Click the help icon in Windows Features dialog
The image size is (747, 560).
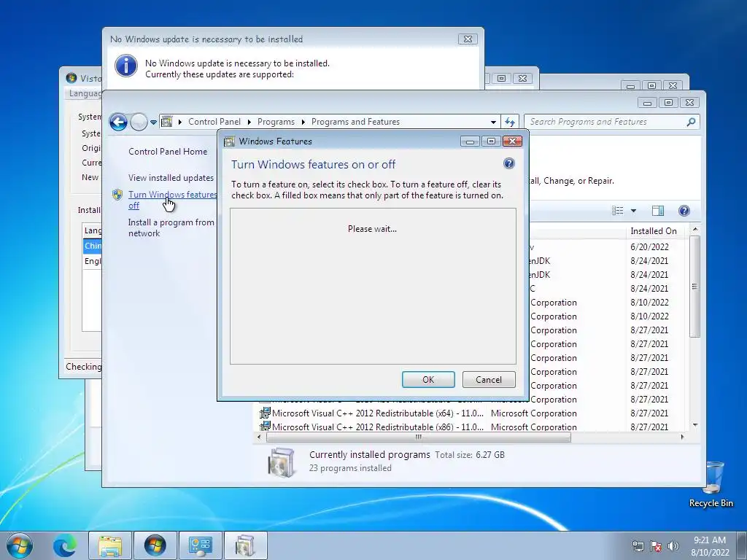tap(508, 164)
